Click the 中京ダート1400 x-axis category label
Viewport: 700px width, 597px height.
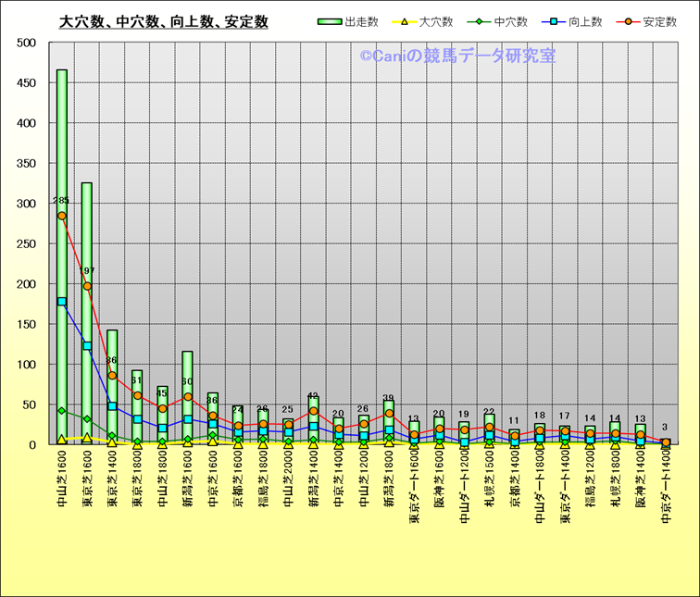666,501
